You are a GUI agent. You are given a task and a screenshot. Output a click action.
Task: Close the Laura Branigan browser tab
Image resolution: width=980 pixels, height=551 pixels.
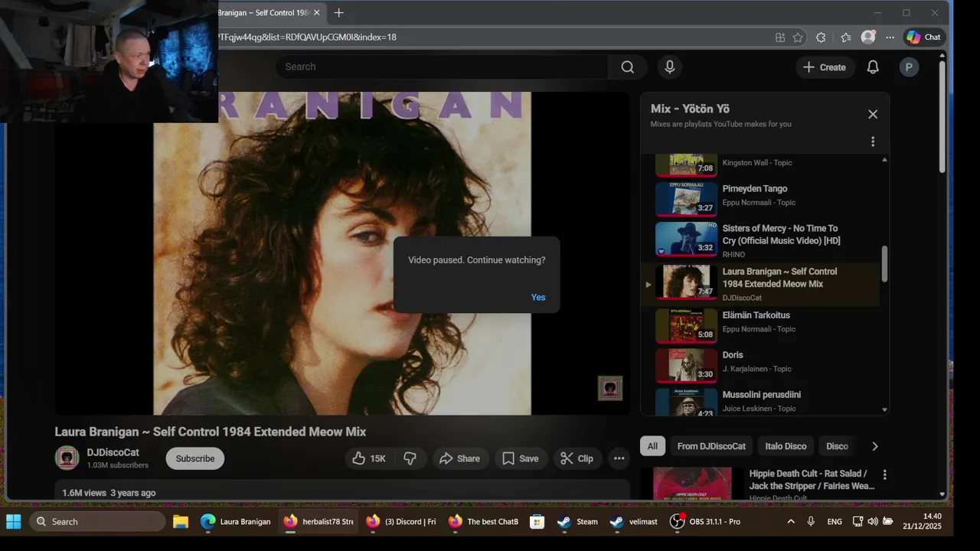click(x=316, y=12)
